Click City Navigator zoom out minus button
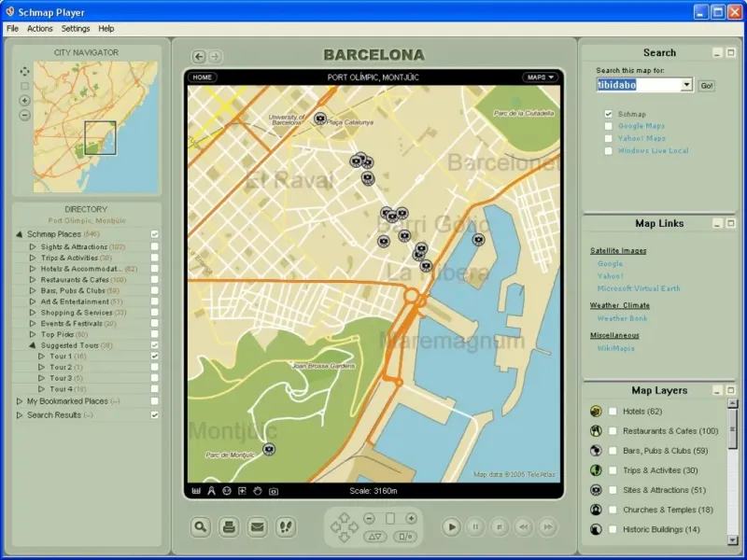The image size is (747, 560). click(25, 115)
